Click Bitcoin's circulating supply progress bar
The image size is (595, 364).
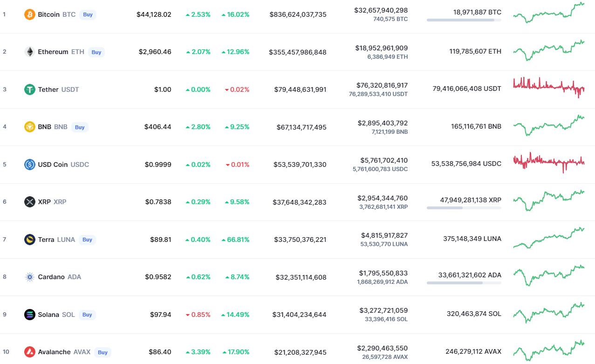point(464,20)
